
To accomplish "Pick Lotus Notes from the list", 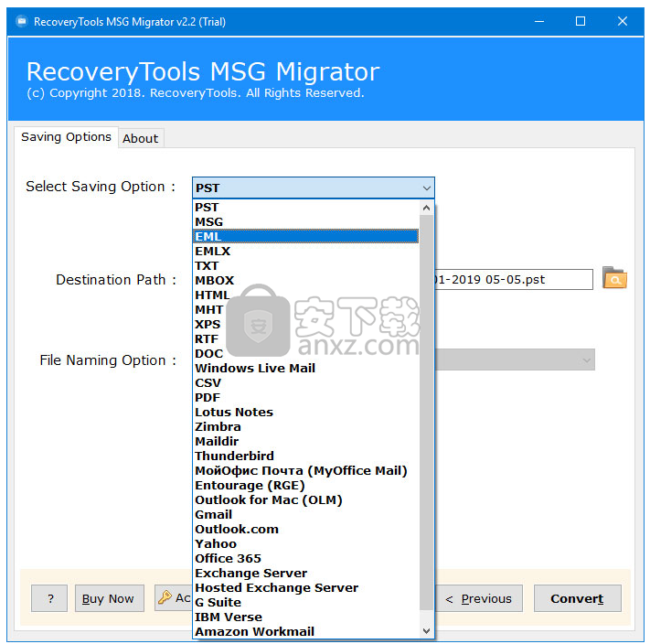I will [x=306, y=412].
